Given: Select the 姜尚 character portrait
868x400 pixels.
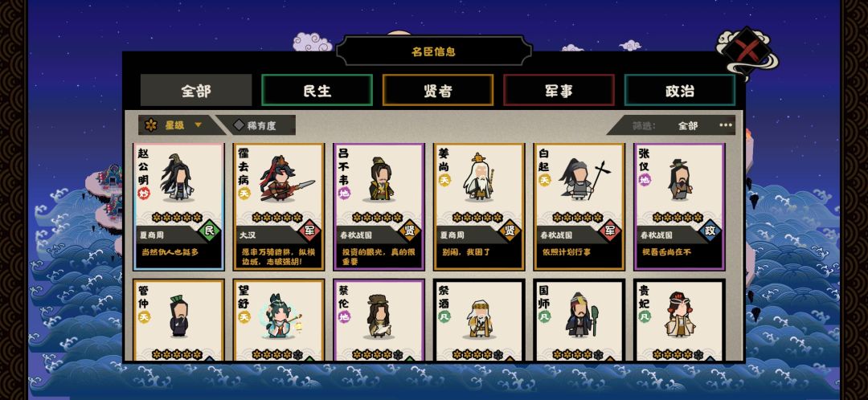Looking at the screenshot, I should tap(478, 177).
